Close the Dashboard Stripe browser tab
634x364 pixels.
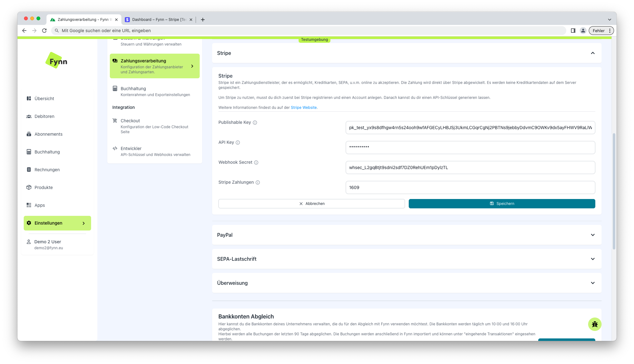click(x=191, y=20)
